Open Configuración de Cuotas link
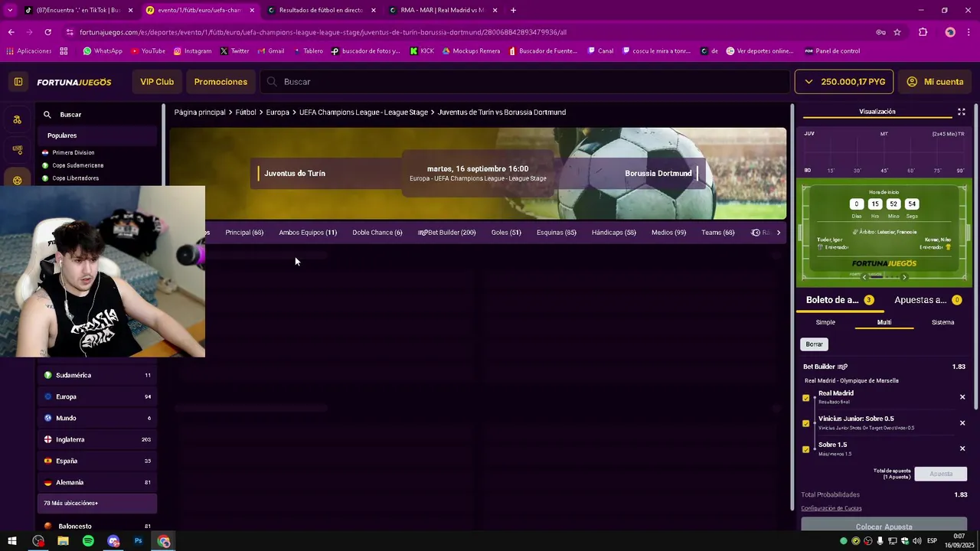This screenshot has width=980, height=551. [831, 508]
